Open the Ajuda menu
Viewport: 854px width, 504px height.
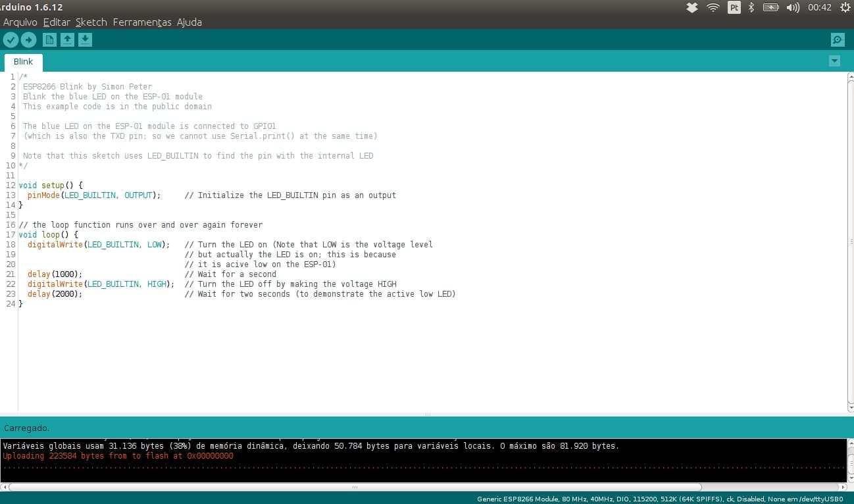click(x=189, y=22)
